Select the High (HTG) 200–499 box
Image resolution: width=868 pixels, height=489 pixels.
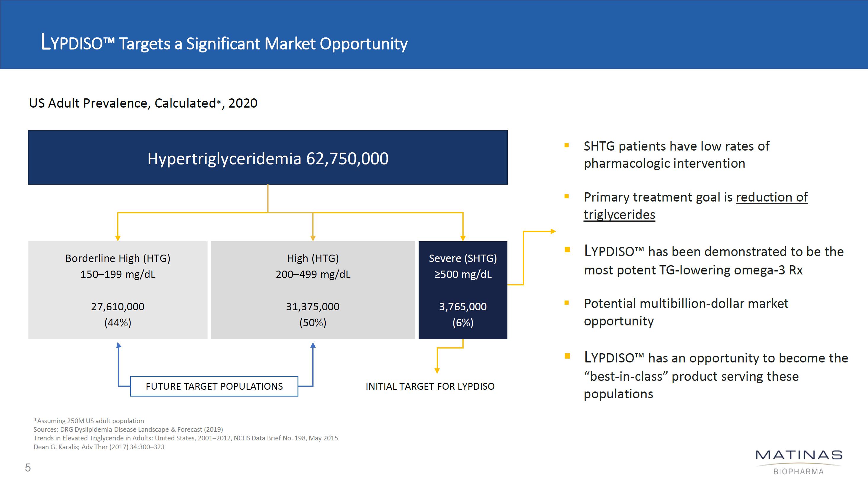click(313, 290)
